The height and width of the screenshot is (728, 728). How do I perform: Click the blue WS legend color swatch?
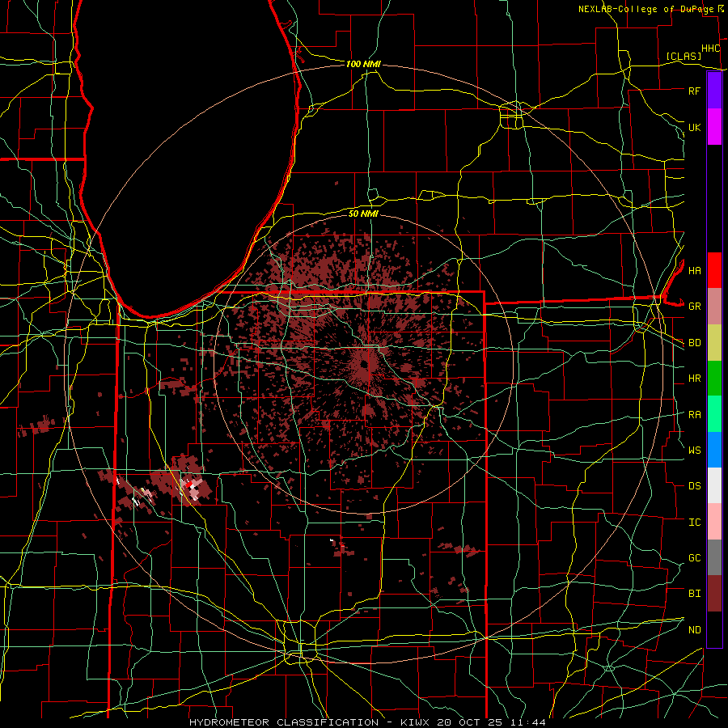point(714,450)
